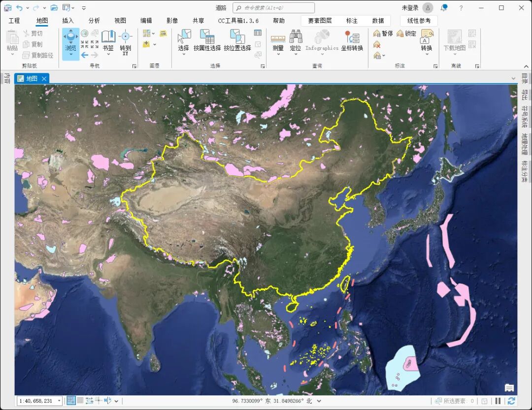Open 按位置选择 (Select By Location)
The height and width of the screenshot is (410, 532).
[x=237, y=40]
